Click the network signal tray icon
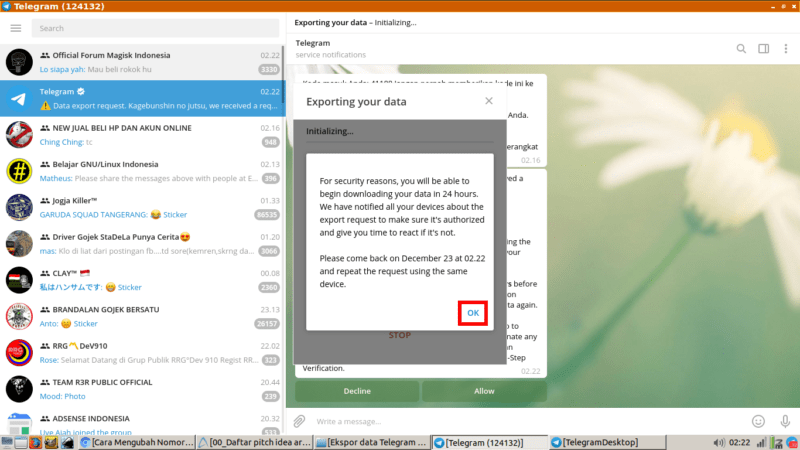 click(x=761, y=442)
